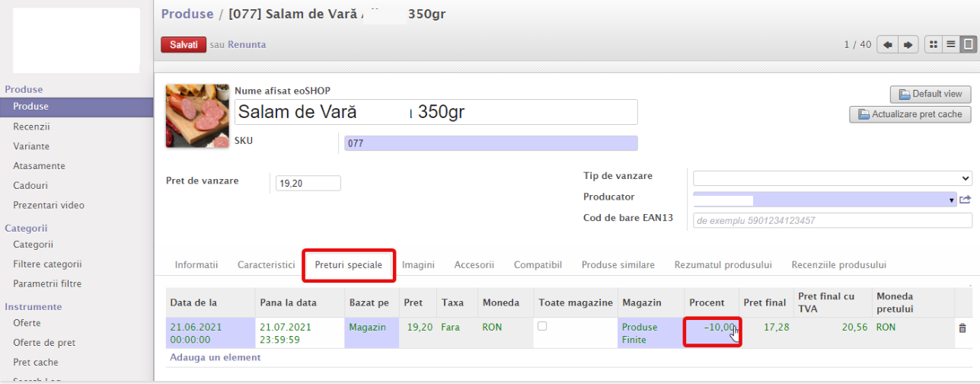Click the Cod de bare EAN13 field

tap(832, 220)
